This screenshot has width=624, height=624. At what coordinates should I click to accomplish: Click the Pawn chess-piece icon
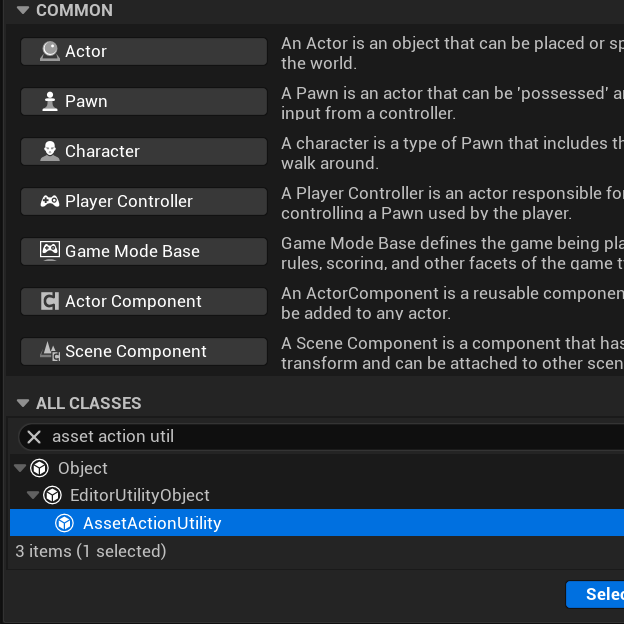pyautogui.click(x=49, y=101)
